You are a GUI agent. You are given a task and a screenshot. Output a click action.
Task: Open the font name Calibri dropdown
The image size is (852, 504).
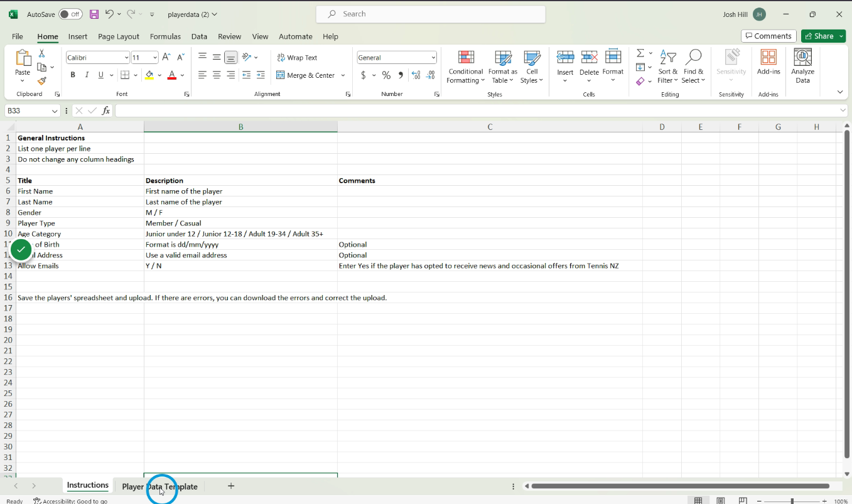point(126,58)
